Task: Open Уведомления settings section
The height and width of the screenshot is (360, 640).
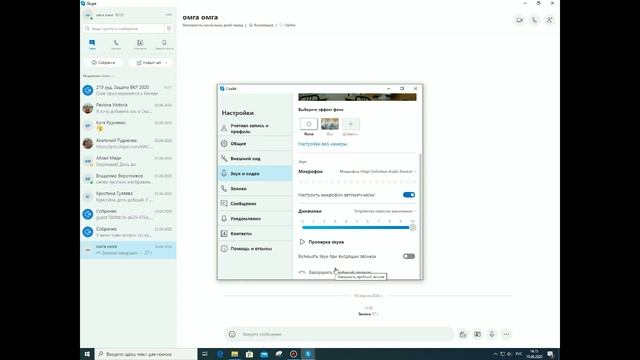Action: 255,218
